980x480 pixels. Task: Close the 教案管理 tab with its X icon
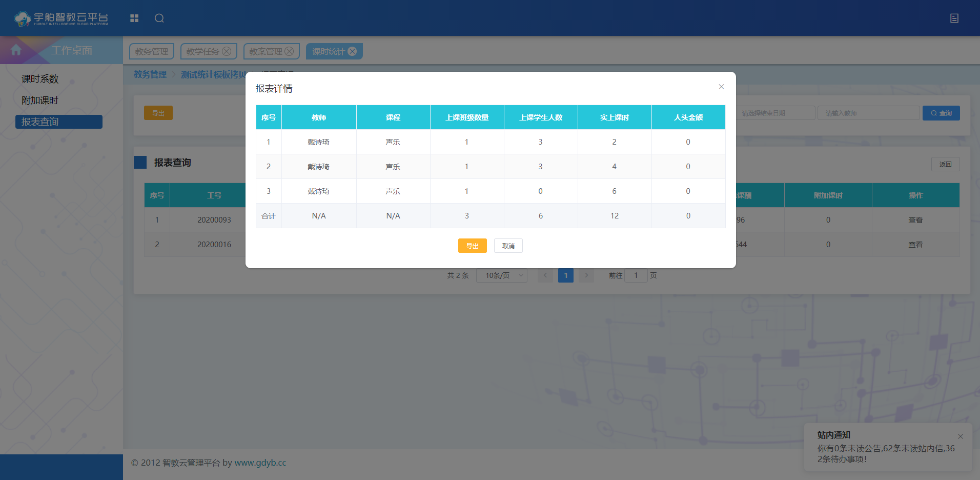(x=289, y=51)
